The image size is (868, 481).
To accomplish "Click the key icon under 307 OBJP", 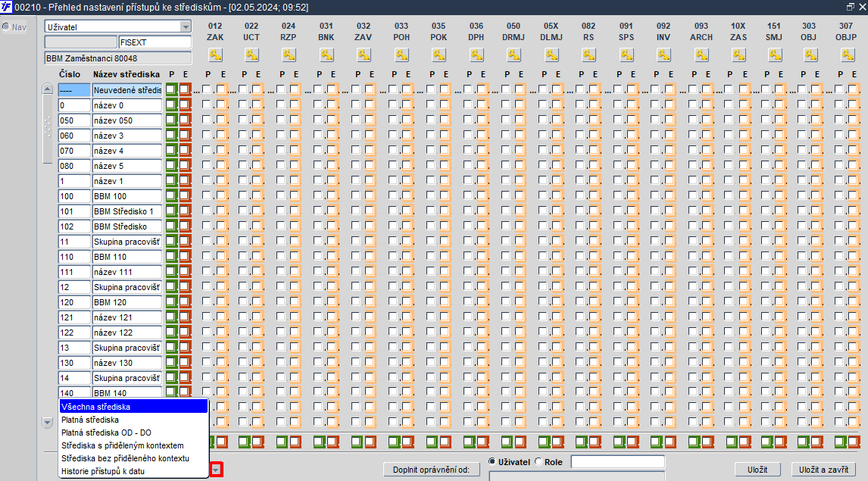I will tap(848, 55).
